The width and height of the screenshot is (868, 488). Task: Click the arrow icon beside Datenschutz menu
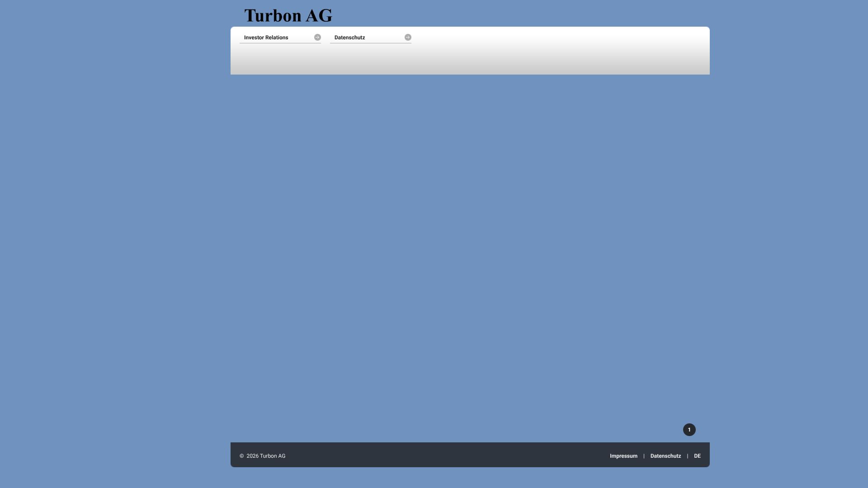tap(408, 38)
